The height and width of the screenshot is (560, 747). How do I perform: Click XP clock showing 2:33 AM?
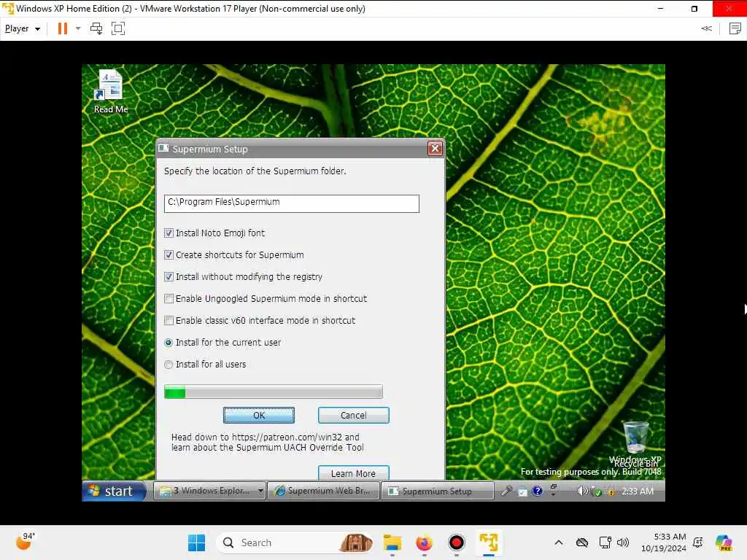pos(637,491)
